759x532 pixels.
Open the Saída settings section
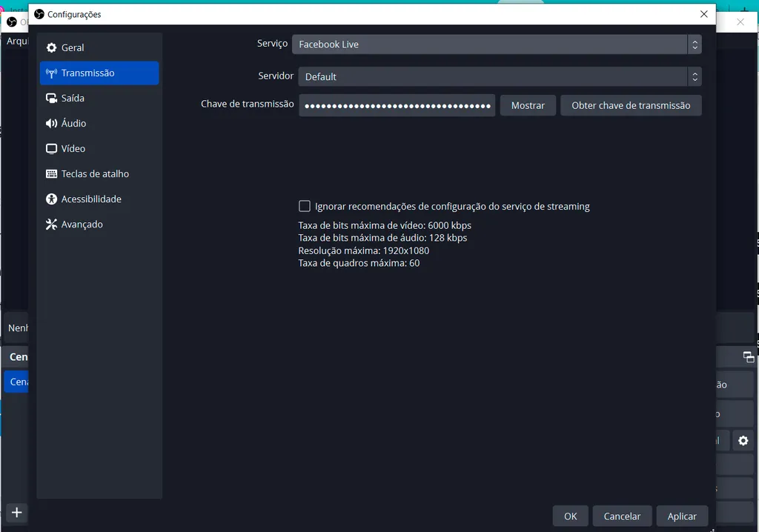point(99,99)
